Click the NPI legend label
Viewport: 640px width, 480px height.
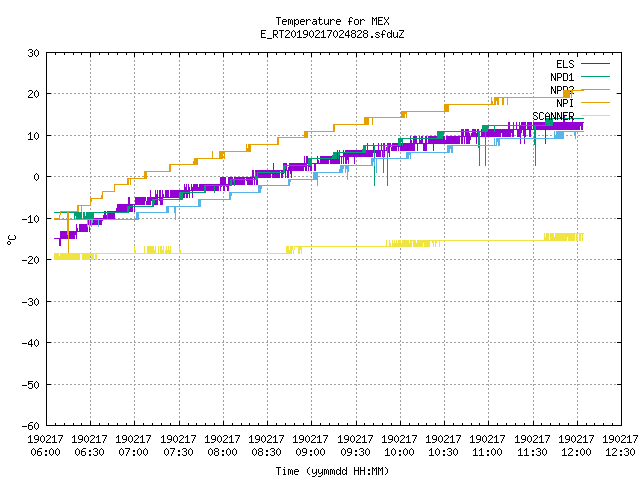click(x=565, y=103)
